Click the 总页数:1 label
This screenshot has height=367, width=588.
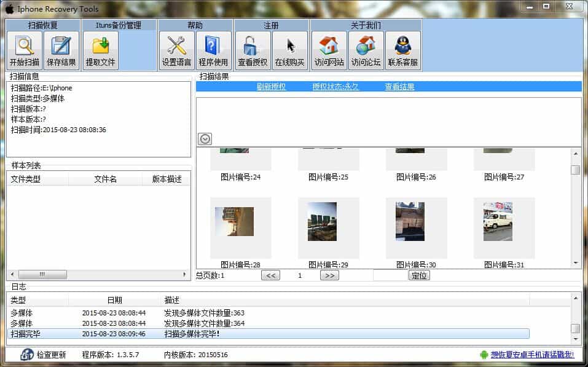210,275
